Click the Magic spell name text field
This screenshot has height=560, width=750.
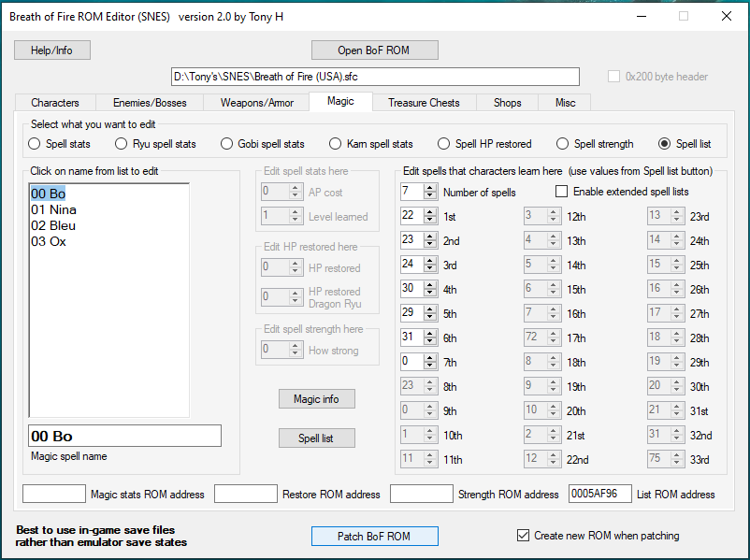coord(125,436)
